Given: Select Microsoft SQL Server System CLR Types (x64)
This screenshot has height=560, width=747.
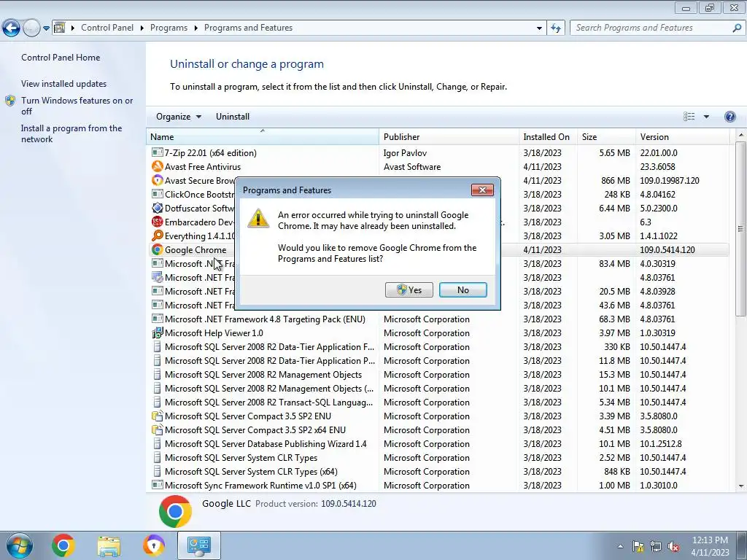Looking at the screenshot, I should click(251, 472).
